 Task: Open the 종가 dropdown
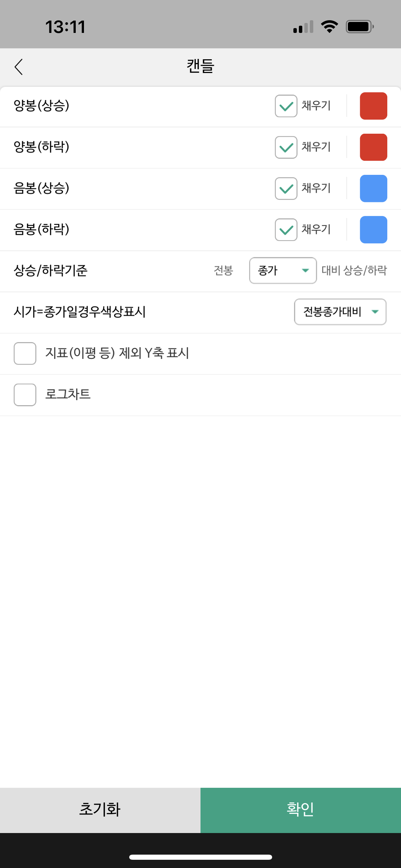click(283, 270)
